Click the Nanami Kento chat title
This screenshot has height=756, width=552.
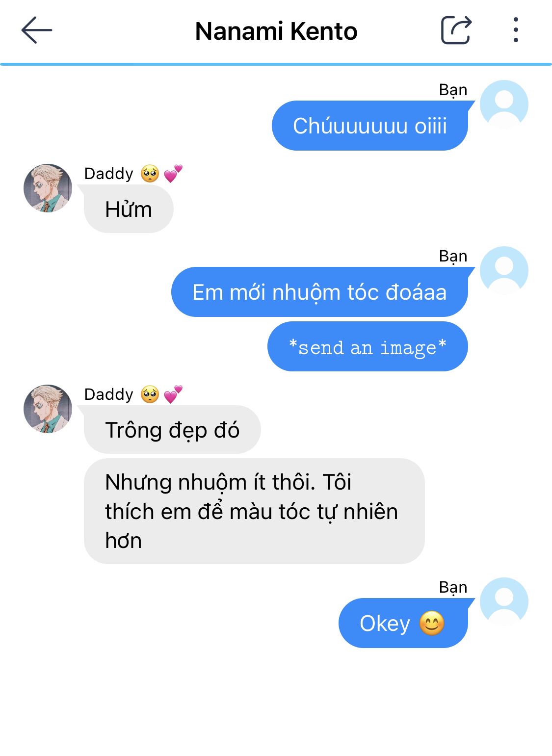(x=276, y=31)
